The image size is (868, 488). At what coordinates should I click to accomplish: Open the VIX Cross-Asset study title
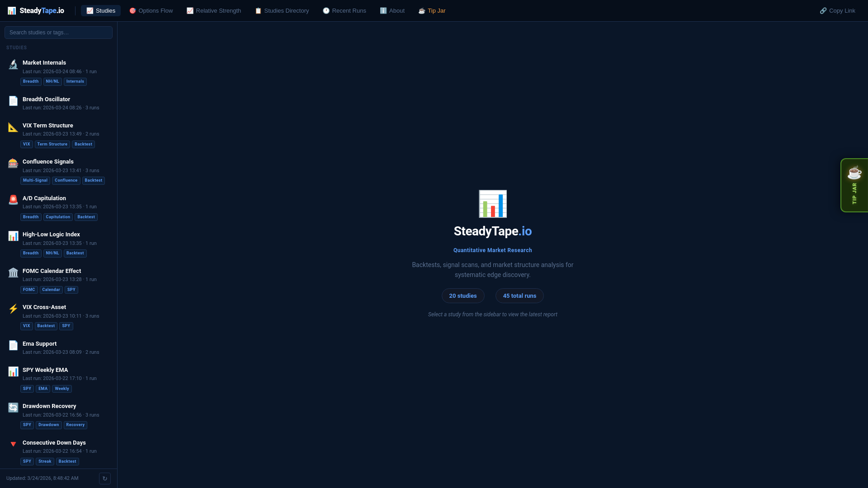tap(44, 307)
